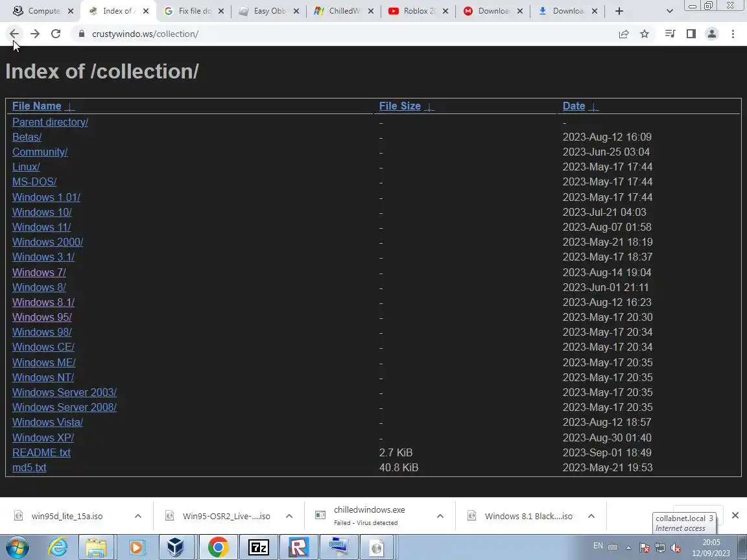Expand options for Windows 8.1 Black iso download
The height and width of the screenshot is (560, 747).
(x=591, y=516)
